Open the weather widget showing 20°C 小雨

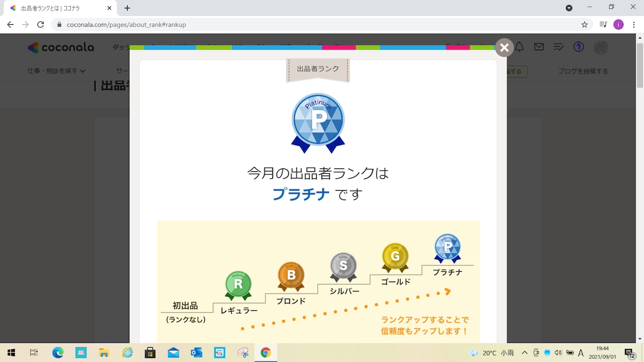click(491, 353)
